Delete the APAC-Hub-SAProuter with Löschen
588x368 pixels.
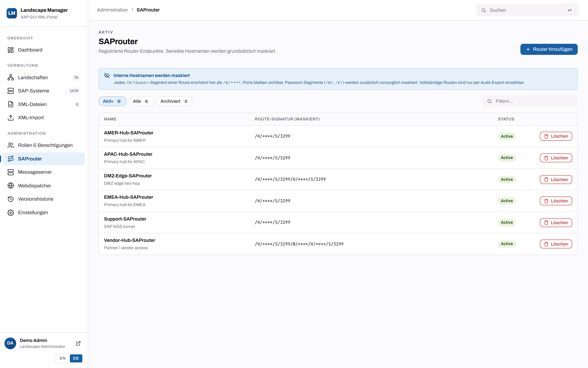[556, 158]
